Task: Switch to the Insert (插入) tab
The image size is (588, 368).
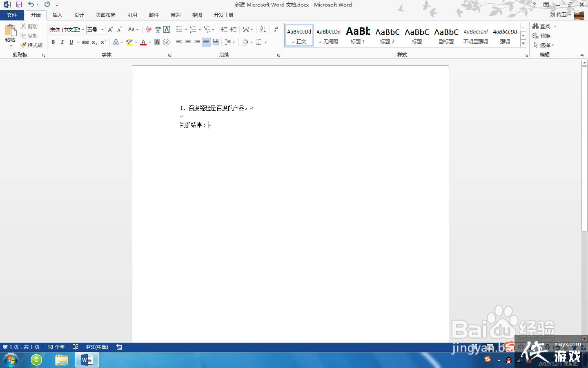Action: click(58, 15)
